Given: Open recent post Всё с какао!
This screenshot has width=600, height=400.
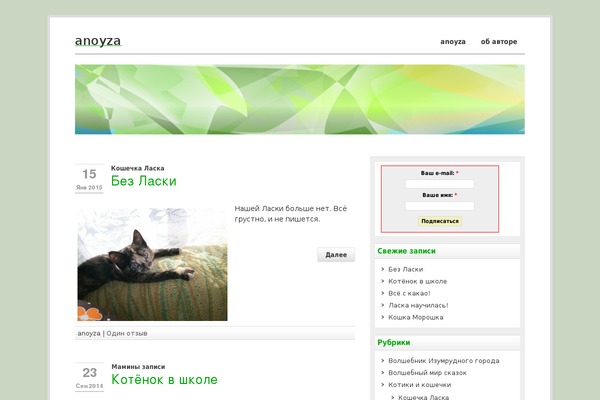Looking at the screenshot, I should (x=409, y=294).
